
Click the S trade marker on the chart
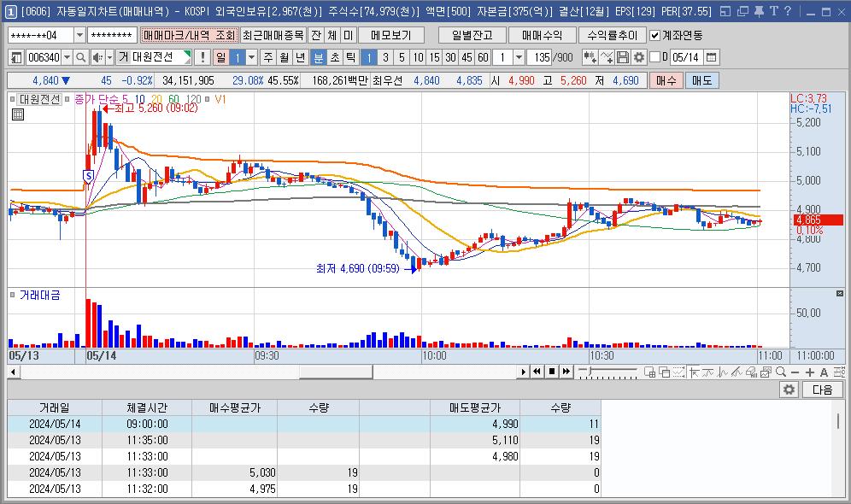88,176
